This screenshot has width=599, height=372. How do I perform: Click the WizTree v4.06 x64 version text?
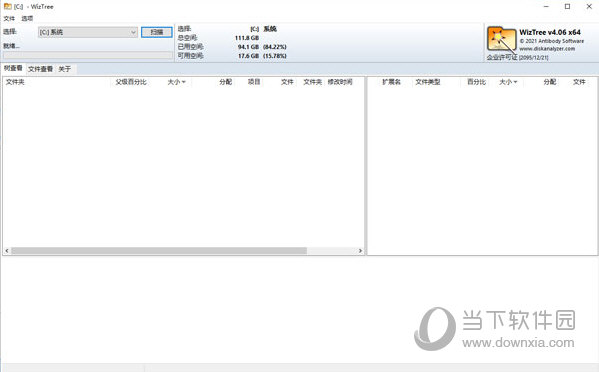pos(550,32)
